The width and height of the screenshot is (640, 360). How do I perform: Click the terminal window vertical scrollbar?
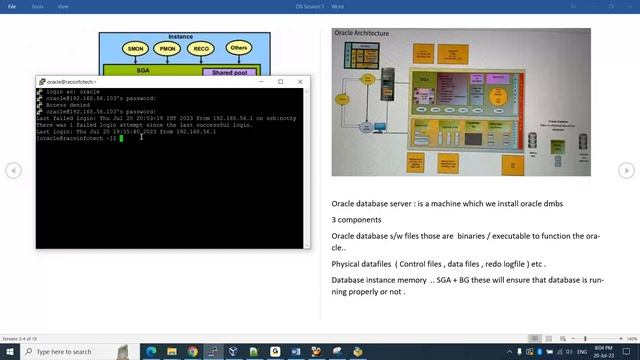coord(307,168)
